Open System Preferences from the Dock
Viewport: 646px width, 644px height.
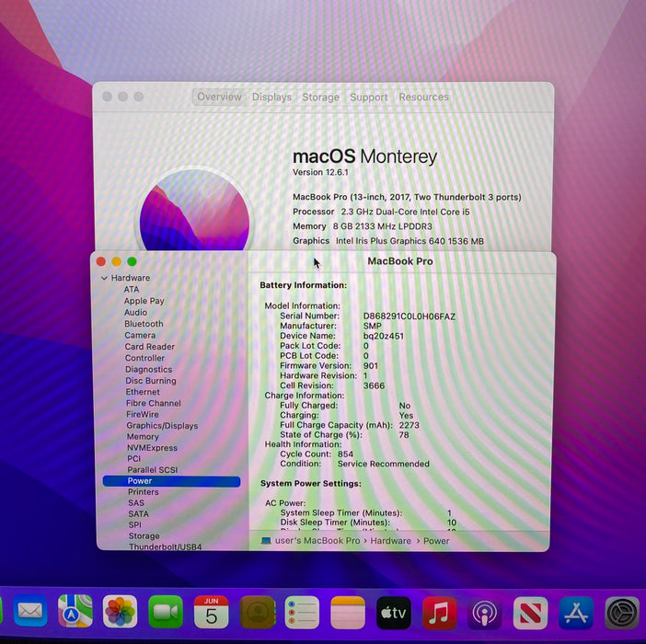(x=622, y=614)
